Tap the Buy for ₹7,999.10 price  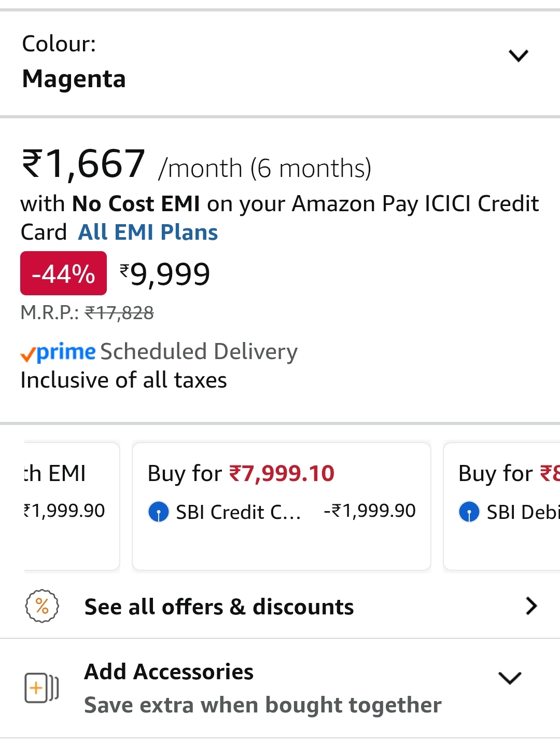tap(282, 473)
